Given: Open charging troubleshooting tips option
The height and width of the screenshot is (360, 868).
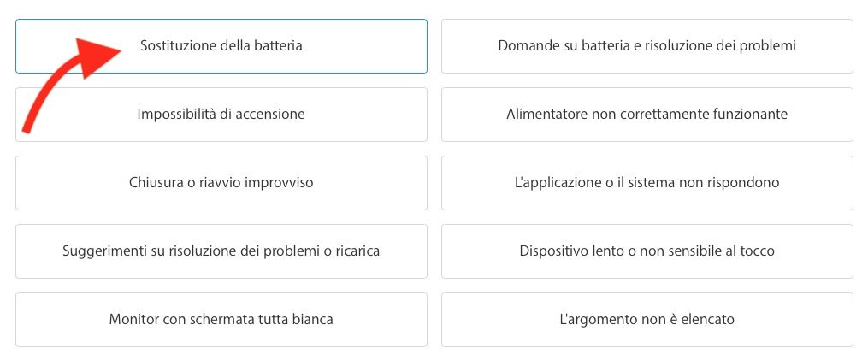Looking at the screenshot, I should click(x=221, y=251).
